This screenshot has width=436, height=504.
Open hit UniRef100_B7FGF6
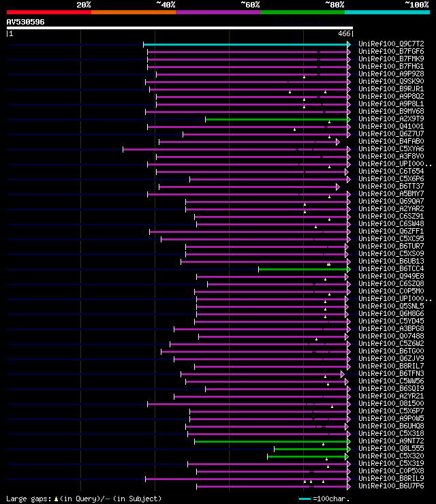[391, 52]
